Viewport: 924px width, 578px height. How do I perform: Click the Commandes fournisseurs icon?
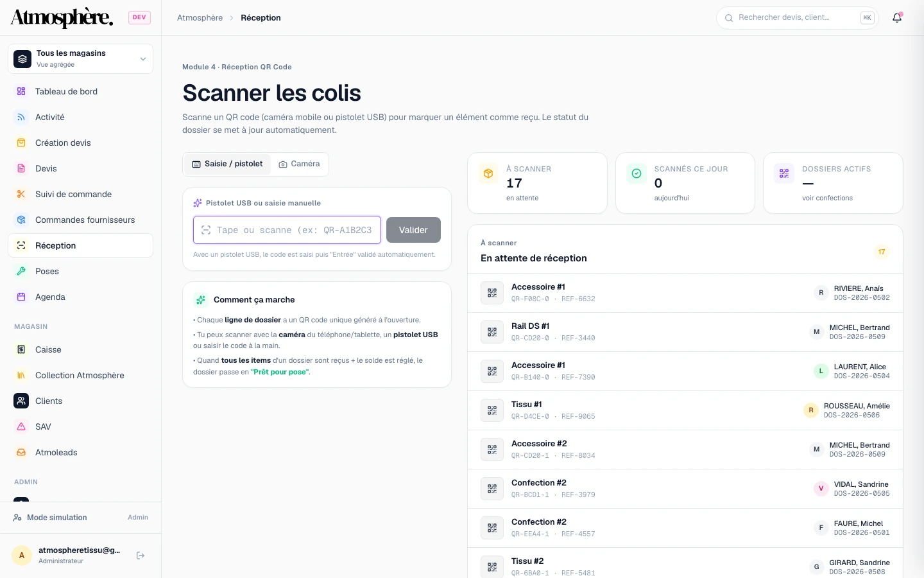pyautogui.click(x=21, y=220)
